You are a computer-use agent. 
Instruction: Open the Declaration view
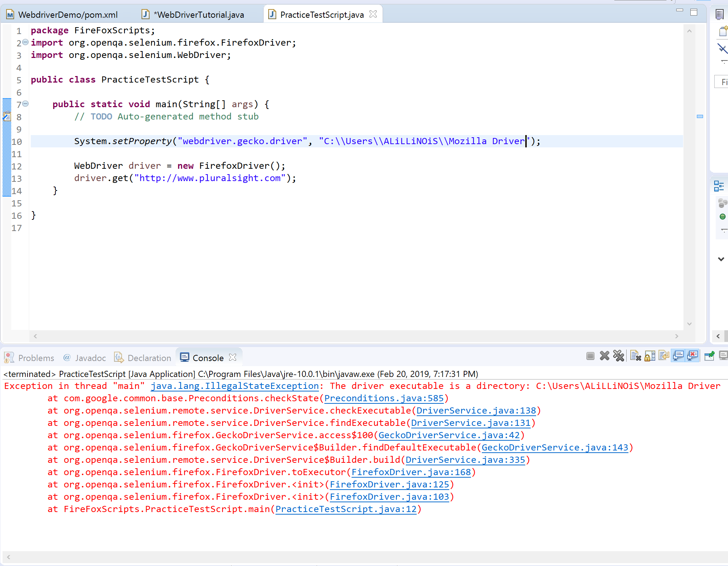[149, 357]
